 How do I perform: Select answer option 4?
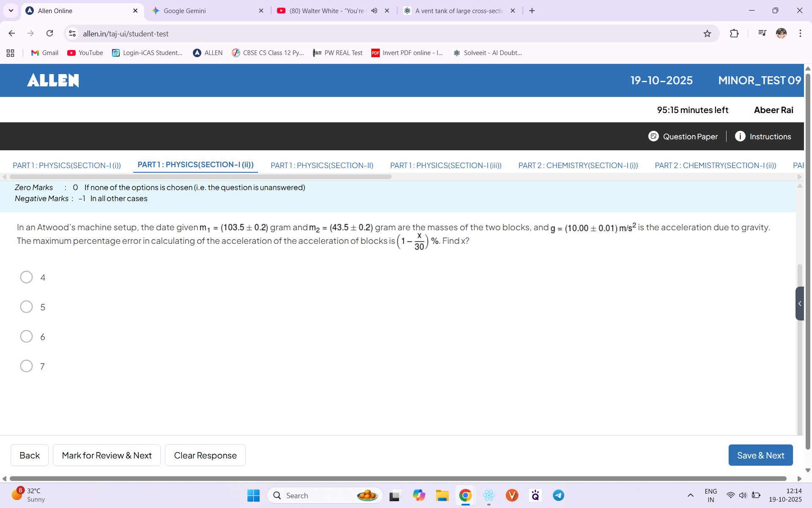coord(26,277)
